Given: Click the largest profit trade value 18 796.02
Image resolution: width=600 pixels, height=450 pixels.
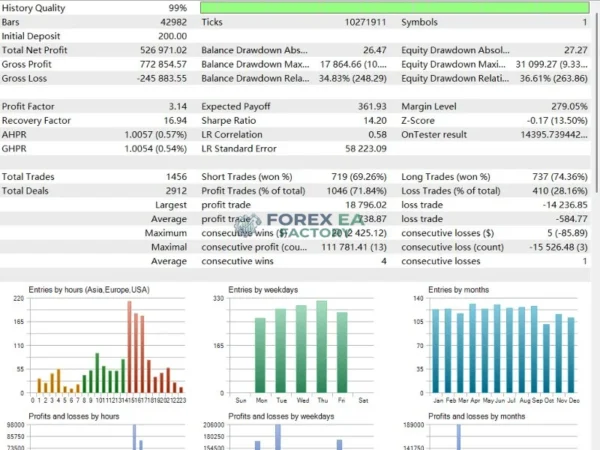Looking at the screenshot, I should [366, 205].
